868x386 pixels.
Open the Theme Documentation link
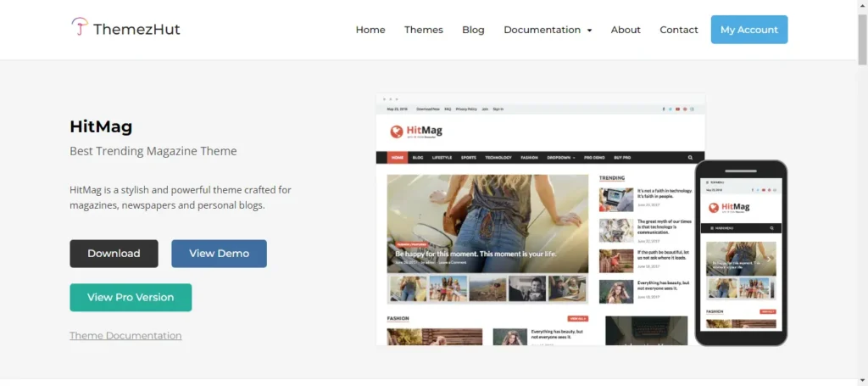(x=125, y=336)
